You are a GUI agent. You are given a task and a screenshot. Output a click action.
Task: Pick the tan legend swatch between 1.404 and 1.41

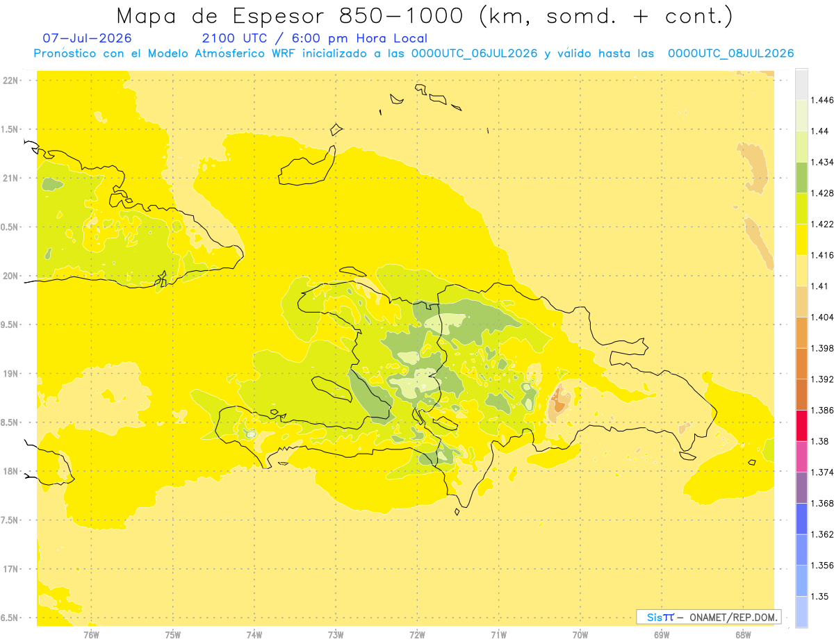coord(801,302)
